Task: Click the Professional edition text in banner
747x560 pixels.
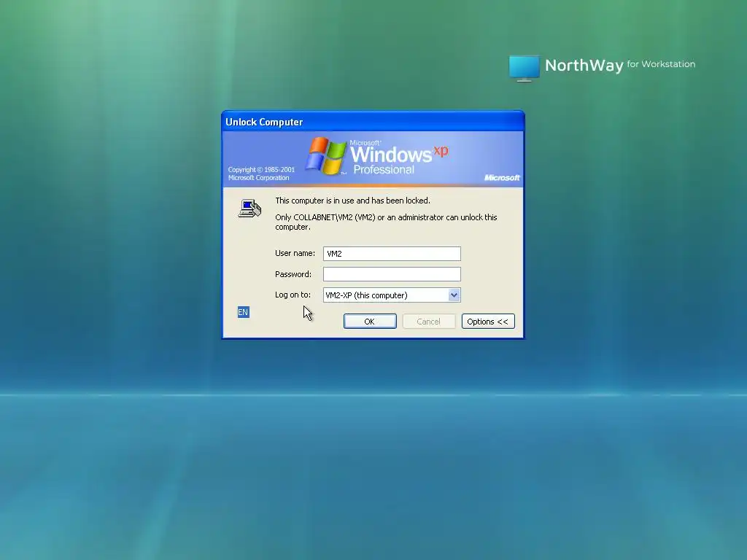Action: (384, 170)
